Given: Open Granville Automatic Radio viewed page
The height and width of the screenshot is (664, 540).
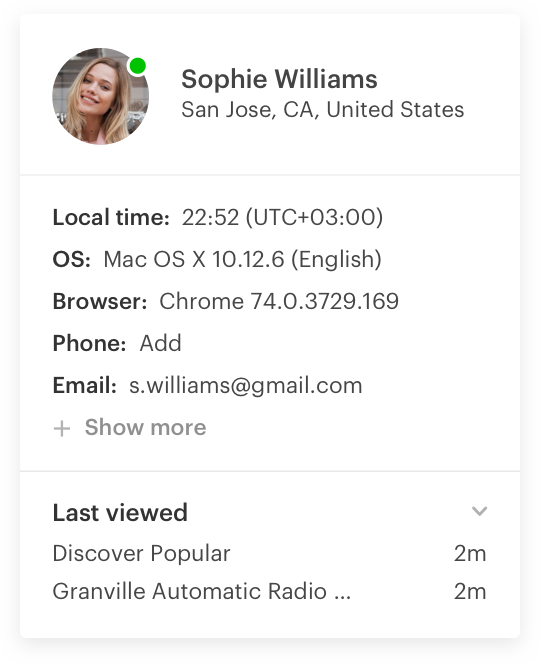Looking at the screenshot, I should click(x=202, y=591).
